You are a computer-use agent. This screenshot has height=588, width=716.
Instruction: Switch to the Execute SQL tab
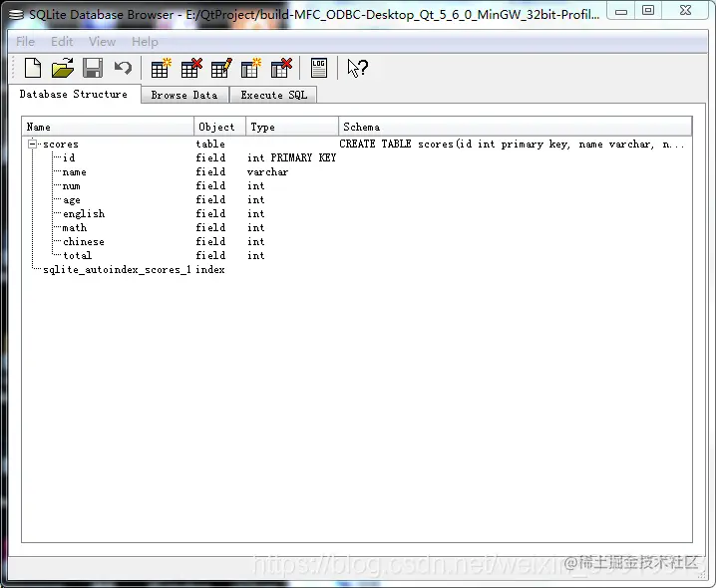(x=273, y=95)
